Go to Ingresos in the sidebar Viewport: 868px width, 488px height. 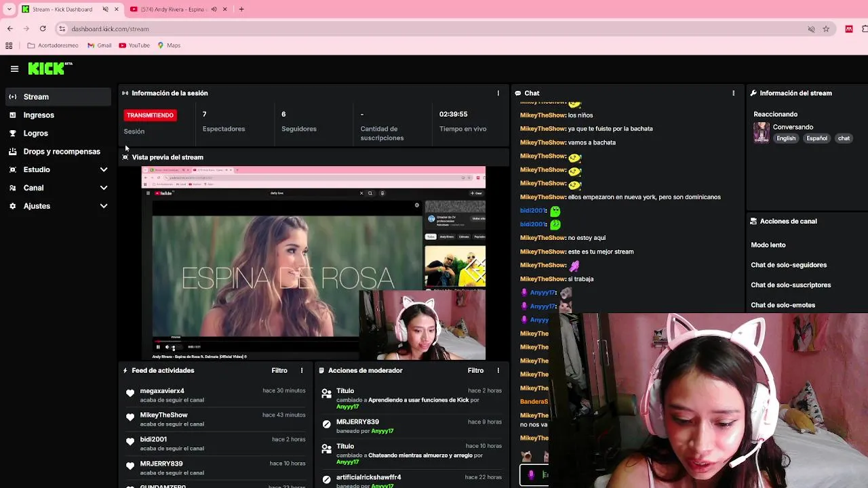click(x=39, y=115)
